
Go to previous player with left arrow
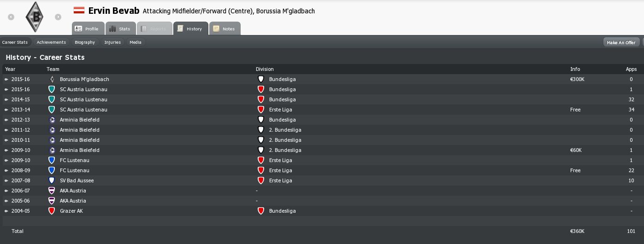coord(11,17)
